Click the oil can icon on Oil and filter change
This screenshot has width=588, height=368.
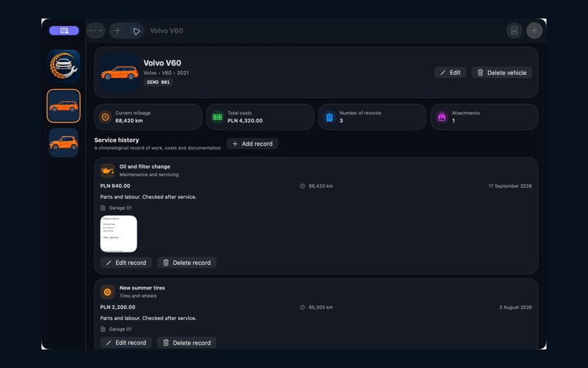click(107, 171)
